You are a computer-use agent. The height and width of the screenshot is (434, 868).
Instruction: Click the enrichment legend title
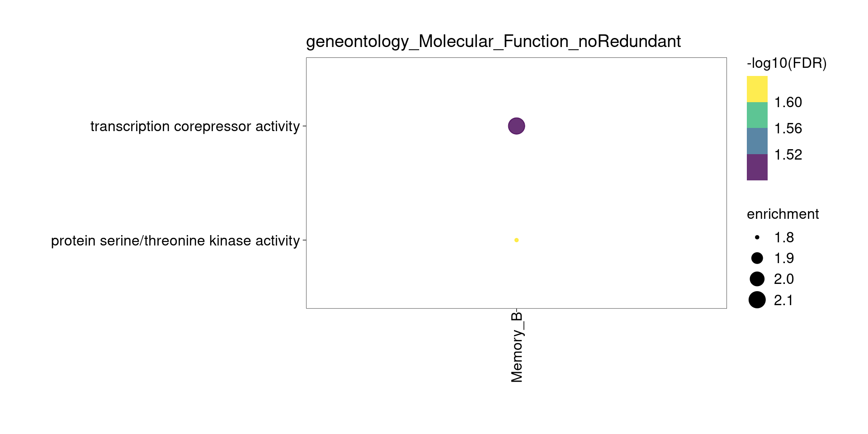[783, 214]
